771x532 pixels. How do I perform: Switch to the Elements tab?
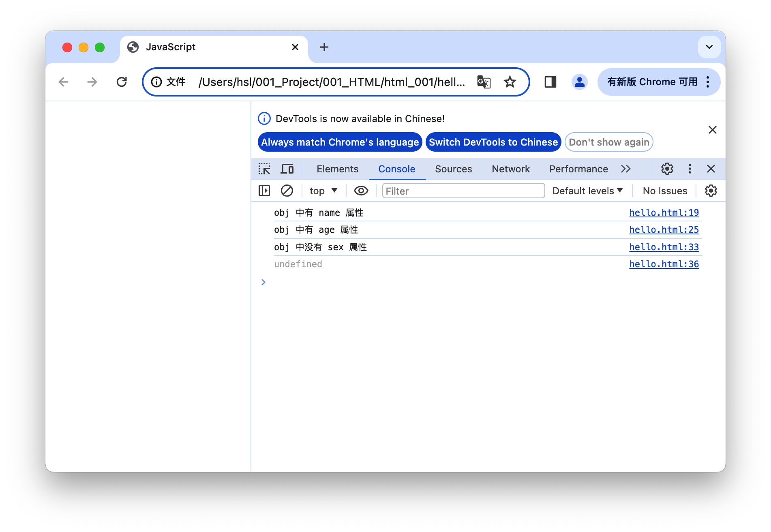[337, 169]
